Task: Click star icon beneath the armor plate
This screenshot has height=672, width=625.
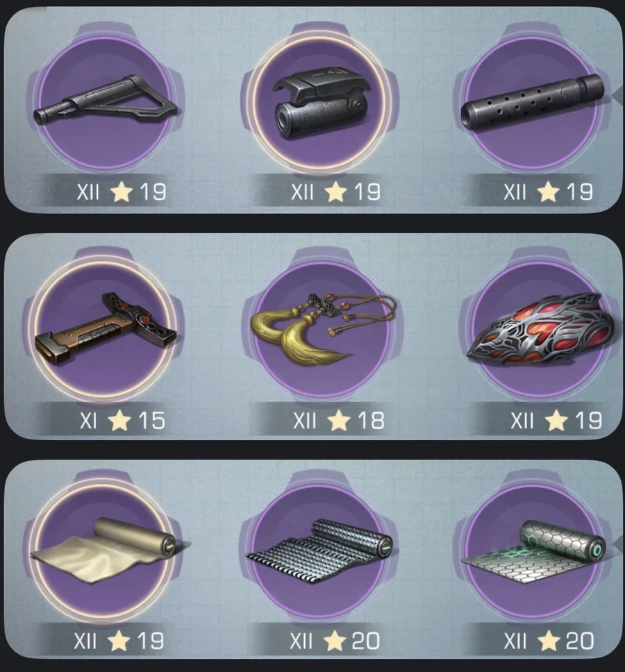Action: tap(556, 421)
